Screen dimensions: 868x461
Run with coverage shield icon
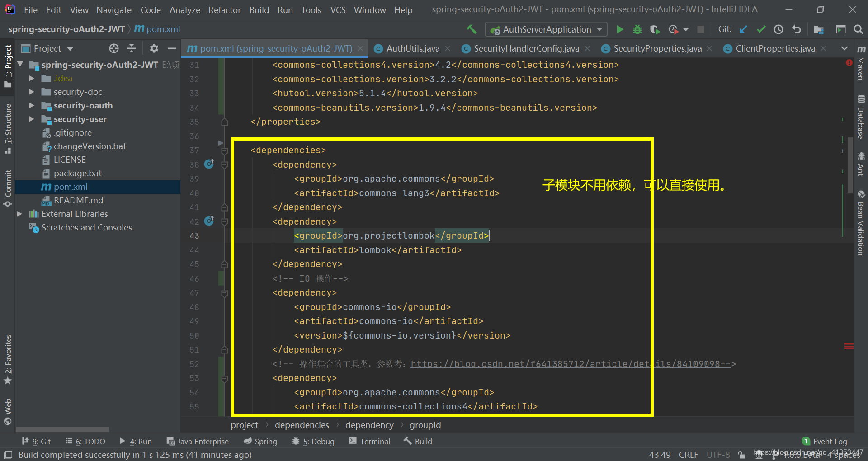tap(655, 29)
